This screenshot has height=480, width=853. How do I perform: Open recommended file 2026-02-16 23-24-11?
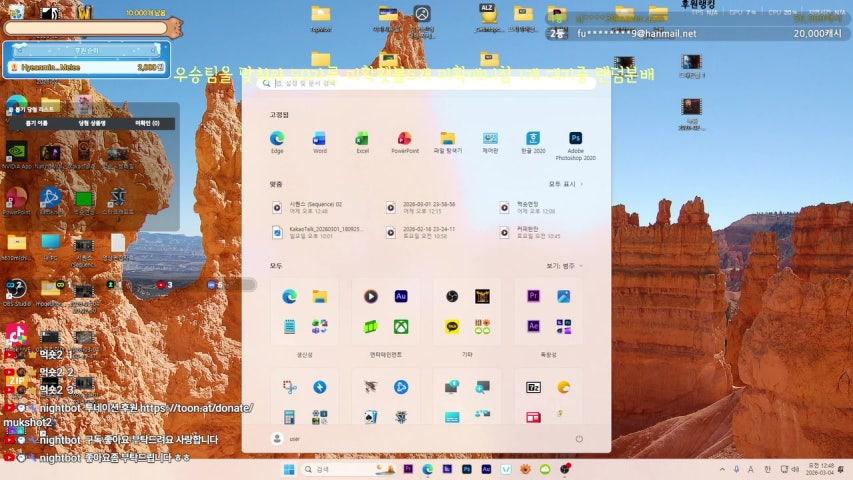pos(421,232)
